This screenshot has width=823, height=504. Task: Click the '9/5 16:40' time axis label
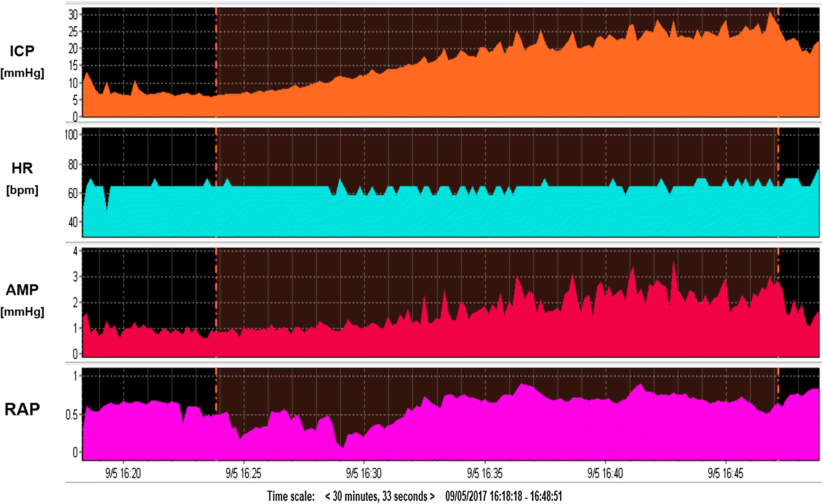click(x=605, y=474)
